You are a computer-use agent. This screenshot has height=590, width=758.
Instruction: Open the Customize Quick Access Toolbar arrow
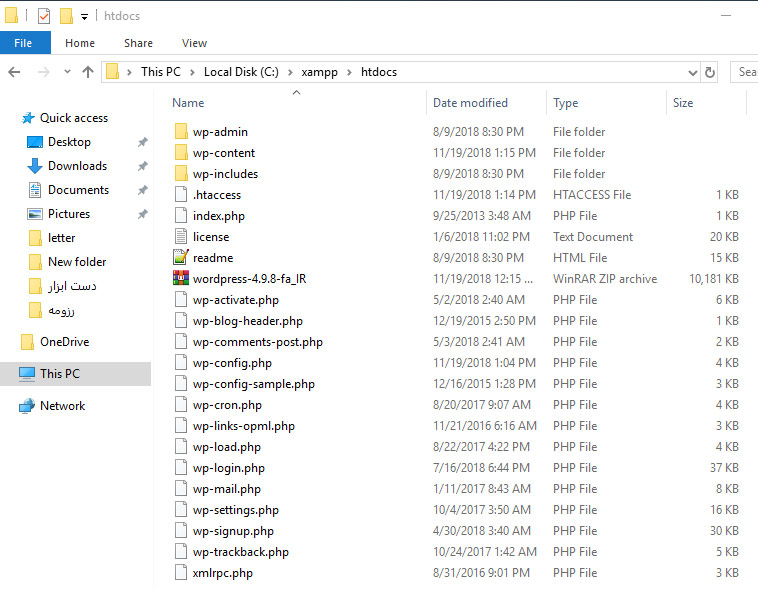pos(84,17)
